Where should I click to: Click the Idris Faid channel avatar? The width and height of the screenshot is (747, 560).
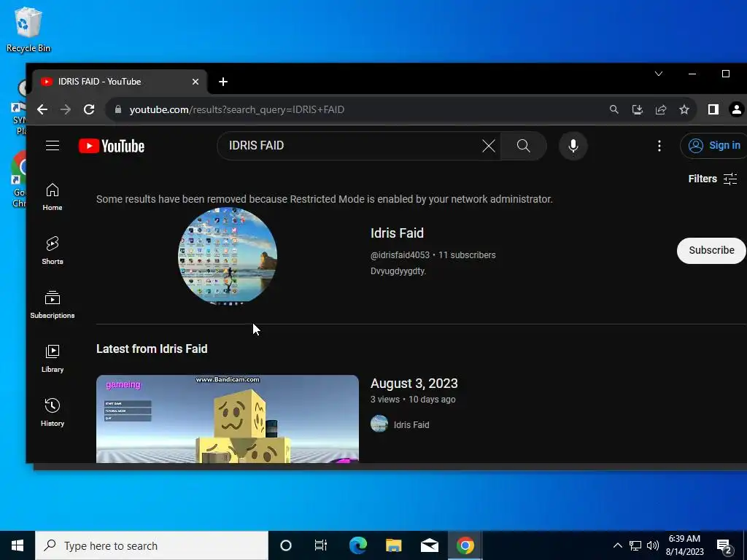pos(228,256)
